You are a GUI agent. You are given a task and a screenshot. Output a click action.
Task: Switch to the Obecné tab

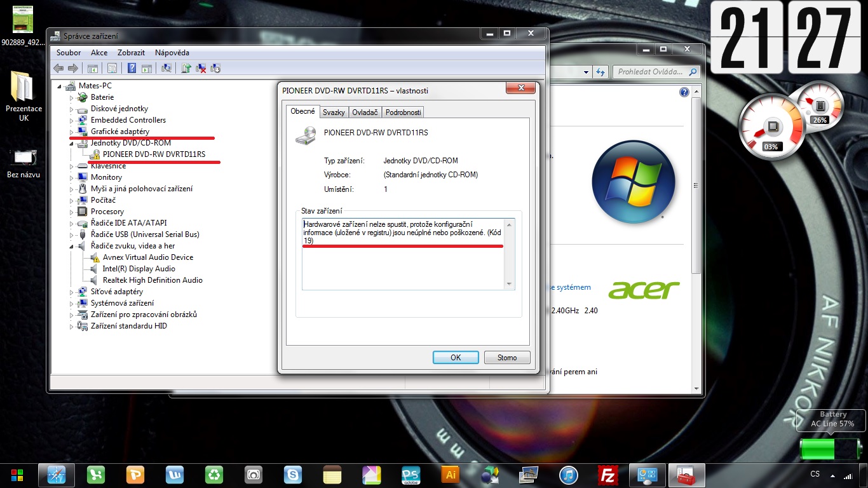pyautogui.click(x=302, y=111)
